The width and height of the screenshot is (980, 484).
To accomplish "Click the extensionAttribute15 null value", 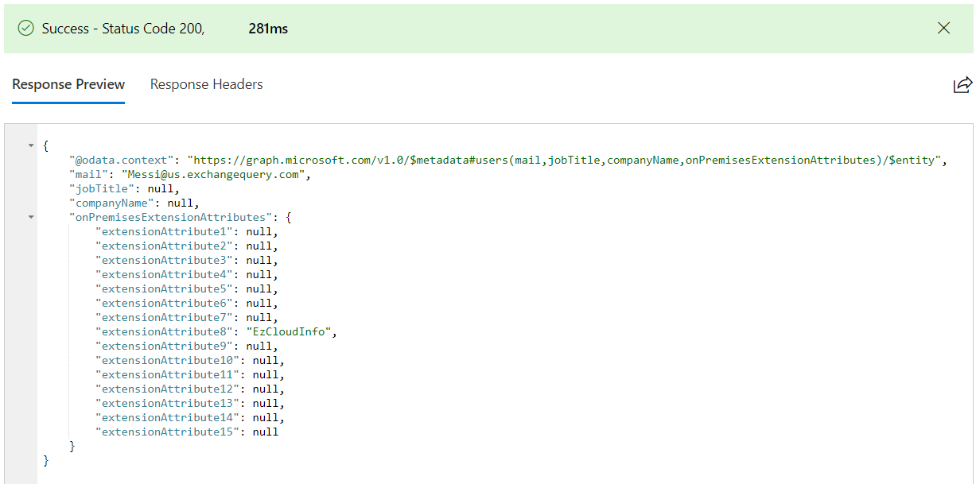I will (265, 432).
